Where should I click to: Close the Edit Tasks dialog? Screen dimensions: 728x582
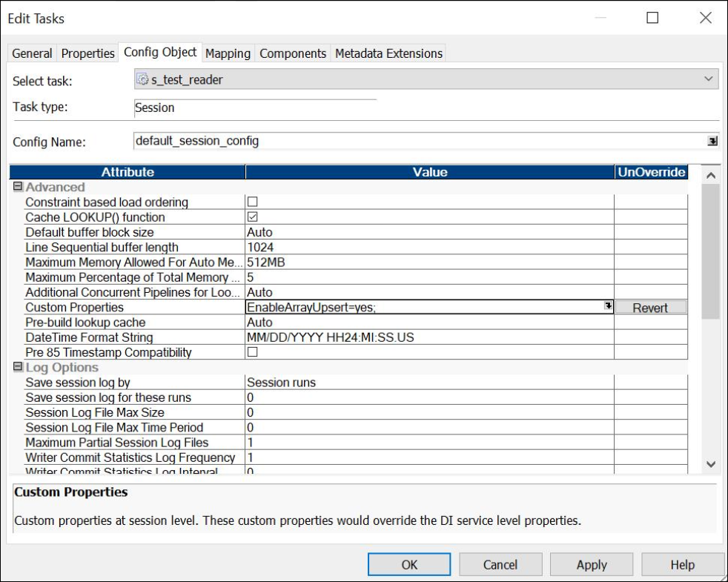pyautogui.click(x=706, y=18)
